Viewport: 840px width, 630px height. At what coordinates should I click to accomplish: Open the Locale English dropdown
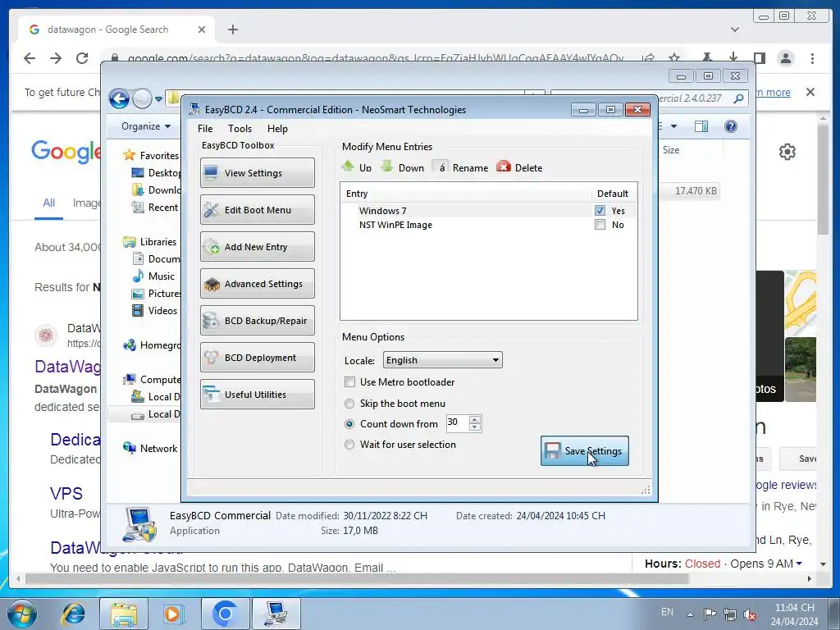tap(442, 360)
